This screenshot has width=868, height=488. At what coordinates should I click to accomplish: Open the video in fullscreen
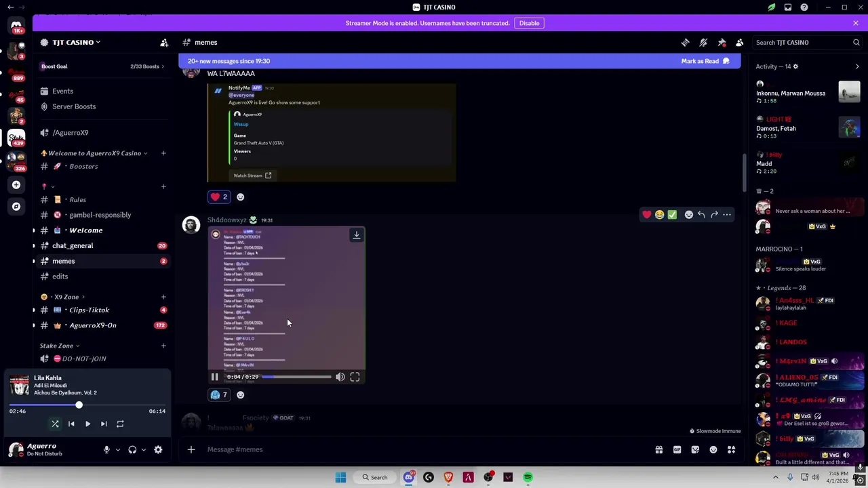[x=355, y=377]
